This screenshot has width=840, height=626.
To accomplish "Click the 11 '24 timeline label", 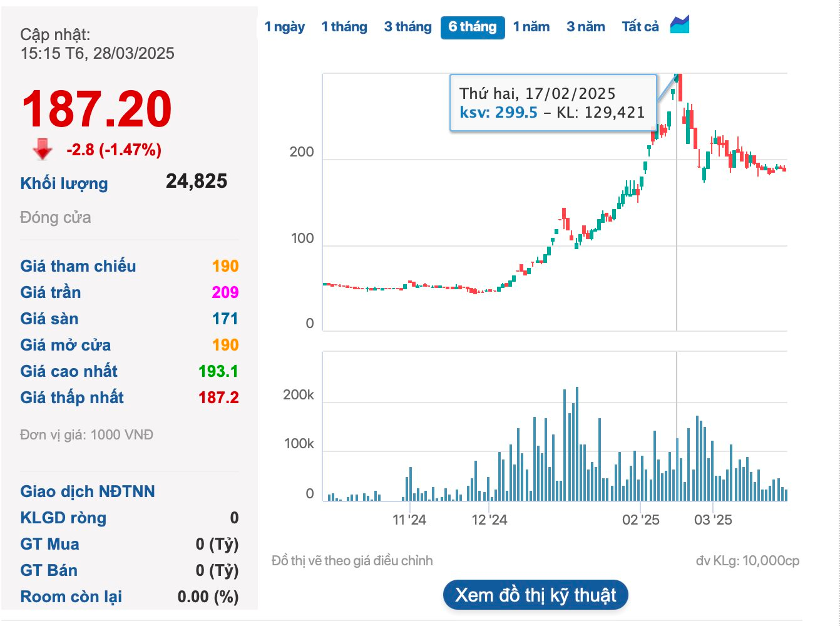I will 409,520.
